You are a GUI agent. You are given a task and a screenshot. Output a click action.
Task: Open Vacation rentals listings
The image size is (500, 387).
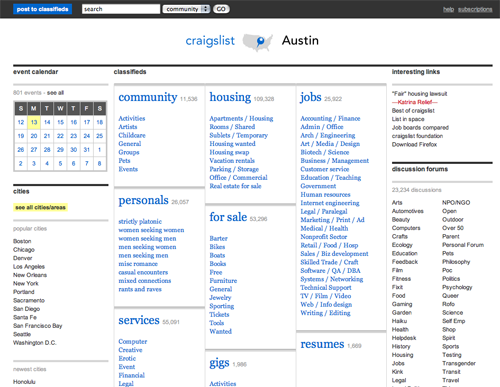click(x=232, y=161)
